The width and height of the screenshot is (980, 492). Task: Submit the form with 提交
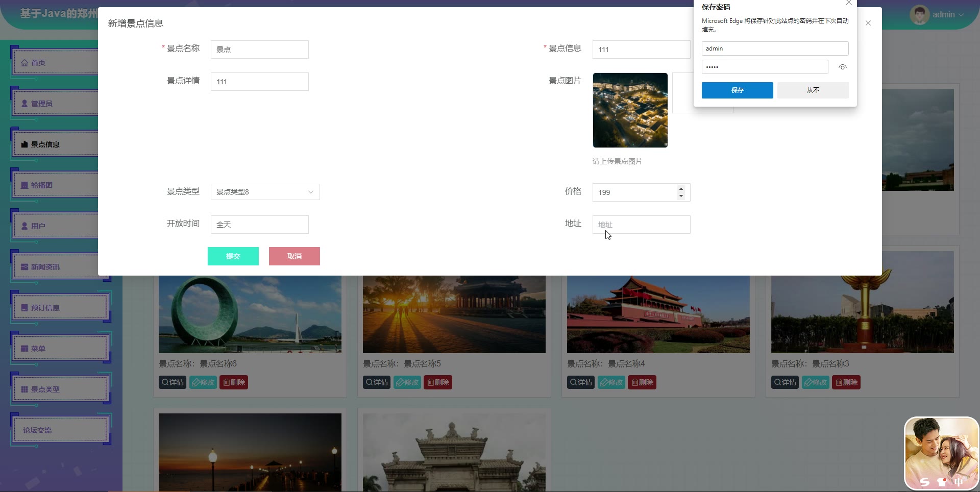(233, 256)
